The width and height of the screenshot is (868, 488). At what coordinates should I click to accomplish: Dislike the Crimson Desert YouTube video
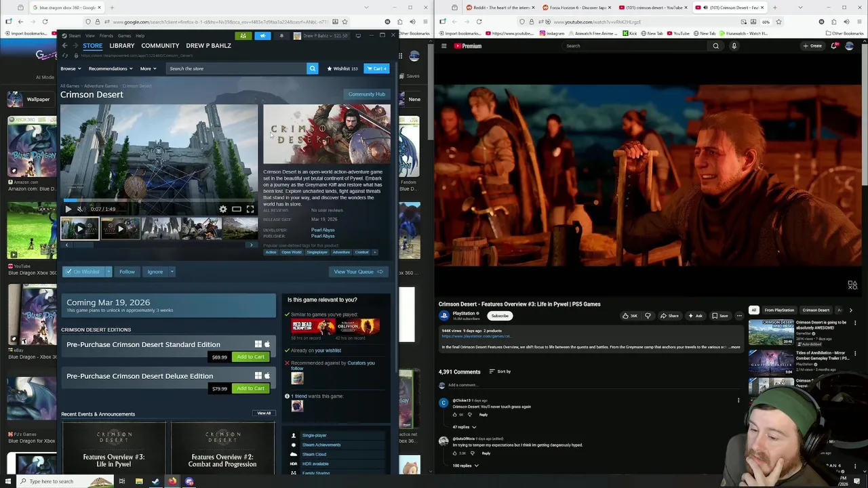point(648,316)
